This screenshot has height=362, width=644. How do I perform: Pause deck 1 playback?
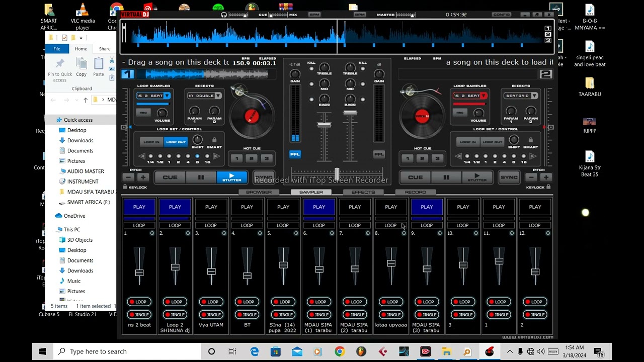pyautogui.click(x=201, y=177)
